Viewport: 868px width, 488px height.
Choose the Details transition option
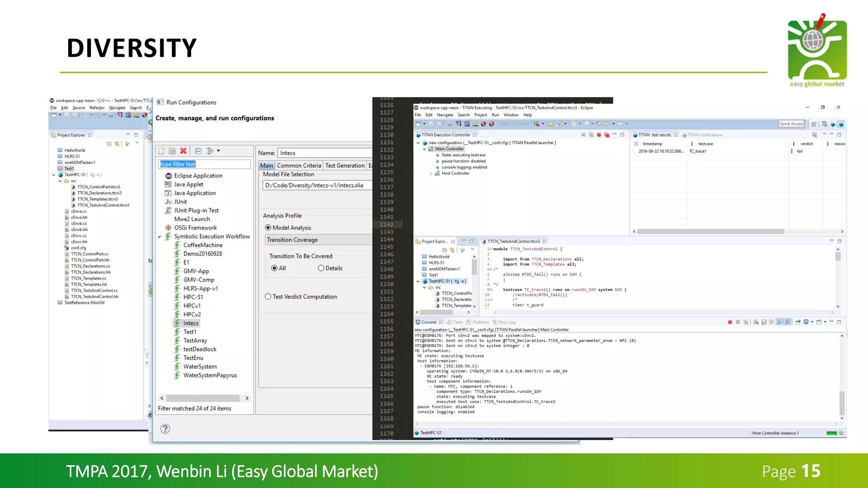click(x=321, y=268)
